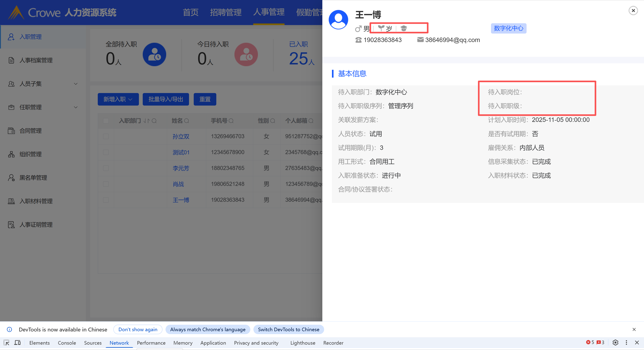This screenshot has height=350, width=644.
Task: Check the checkbox in 王一博 row
Action: coord(106,200)
